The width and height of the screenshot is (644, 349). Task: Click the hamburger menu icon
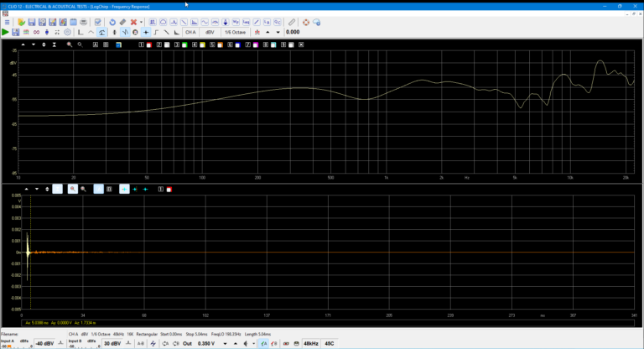[x=6, y=22]
